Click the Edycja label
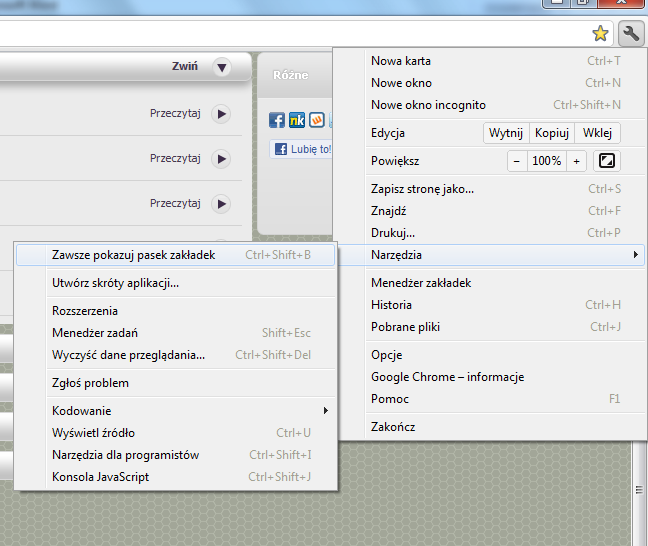Screen dimensions: 648x546 388,133
